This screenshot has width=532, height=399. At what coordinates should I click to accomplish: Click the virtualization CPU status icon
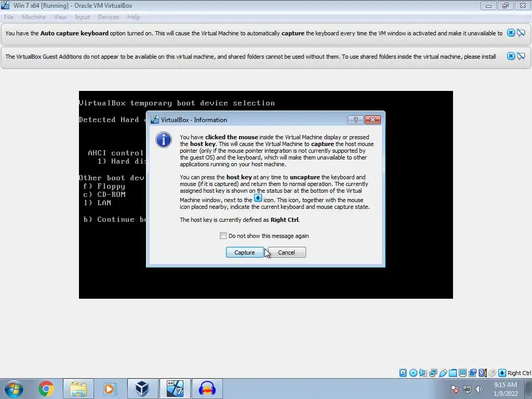tap(483, 373)
